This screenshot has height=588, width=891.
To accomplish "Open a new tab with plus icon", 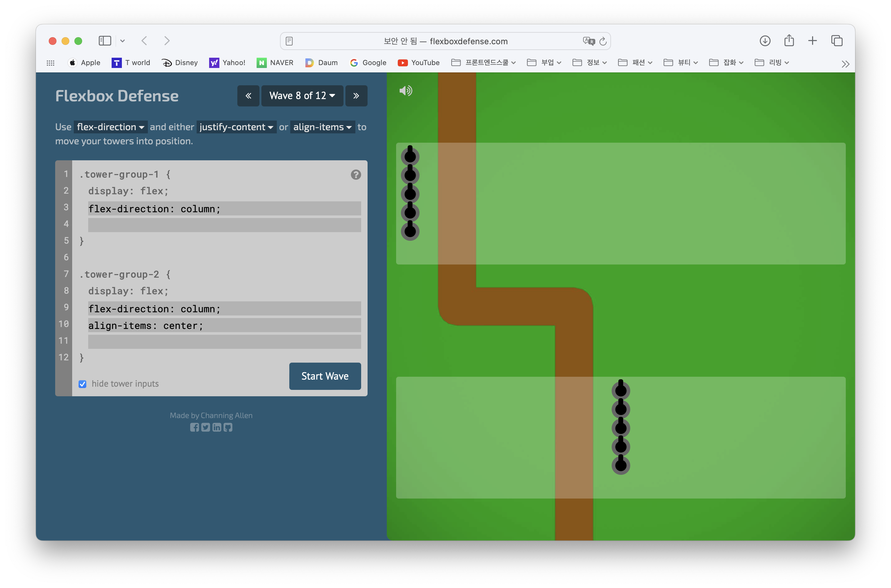I will click(x=812, y=41).
